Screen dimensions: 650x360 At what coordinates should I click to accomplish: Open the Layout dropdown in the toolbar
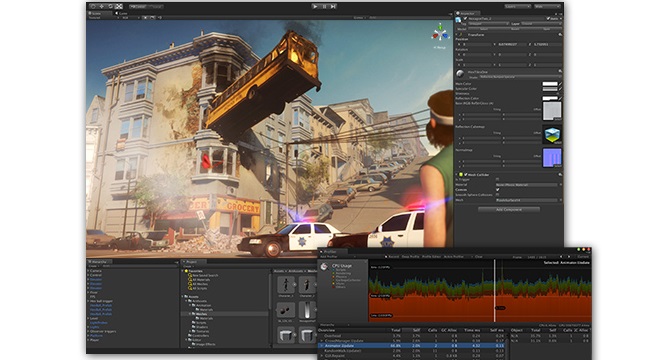coord(548,7)
